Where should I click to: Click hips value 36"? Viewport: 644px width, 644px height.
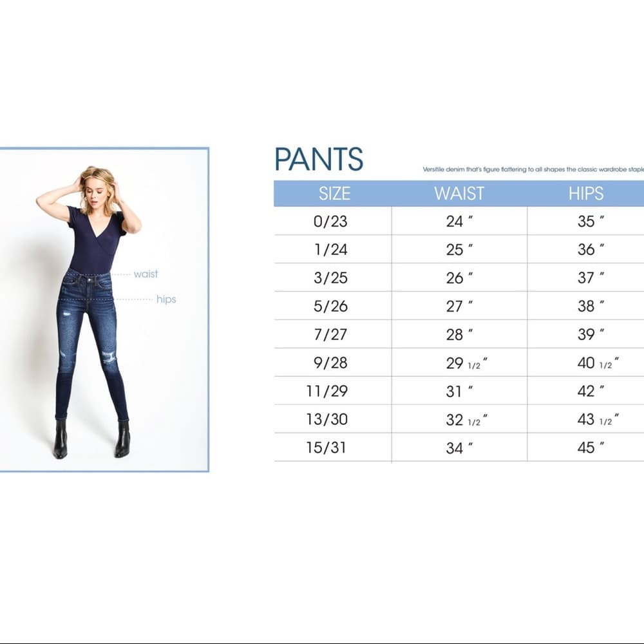pyautogui.click(x=591, y=249)
